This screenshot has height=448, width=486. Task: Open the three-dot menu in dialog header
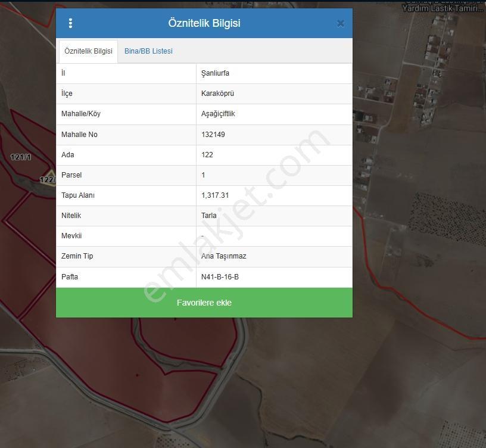click(70, 23)
